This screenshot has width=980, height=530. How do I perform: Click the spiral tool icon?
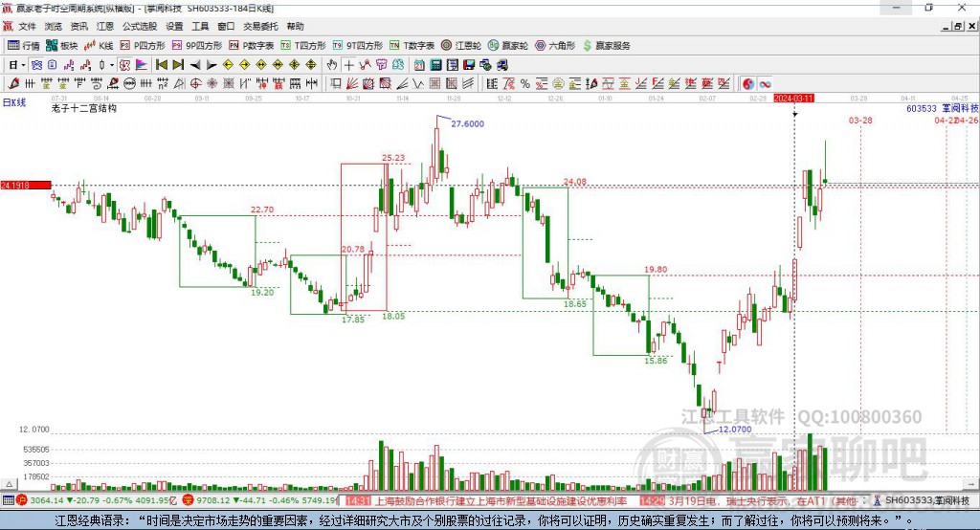click(97, 84)
